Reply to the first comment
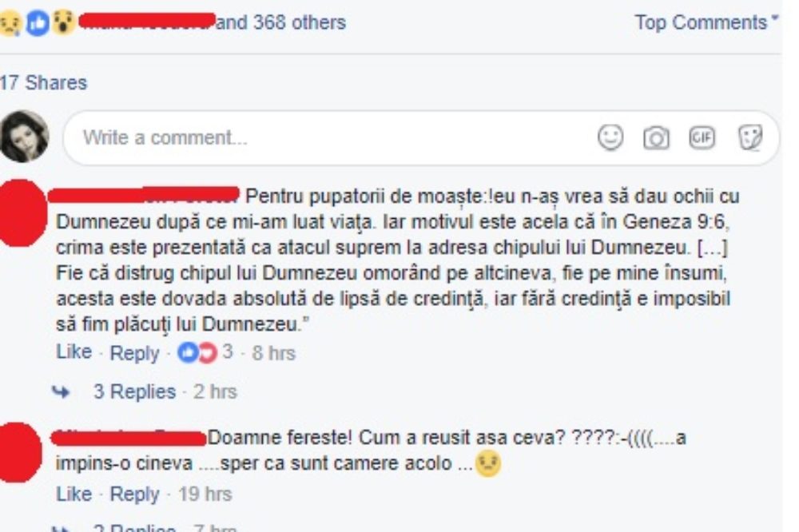Screen dimensions: 799x532 coord(134,352)
